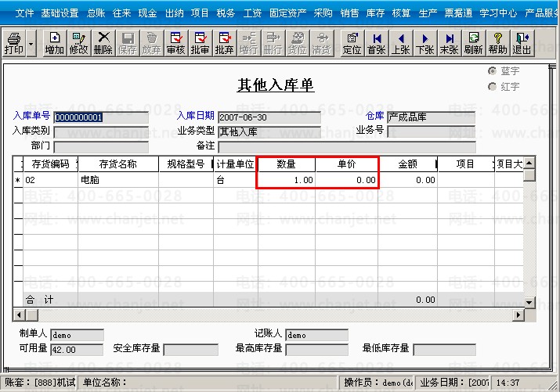Image resolution: width=560 pixels, height=392 pixels.
Task: Open the 文件 menu
Action: [x=24, y=13]
